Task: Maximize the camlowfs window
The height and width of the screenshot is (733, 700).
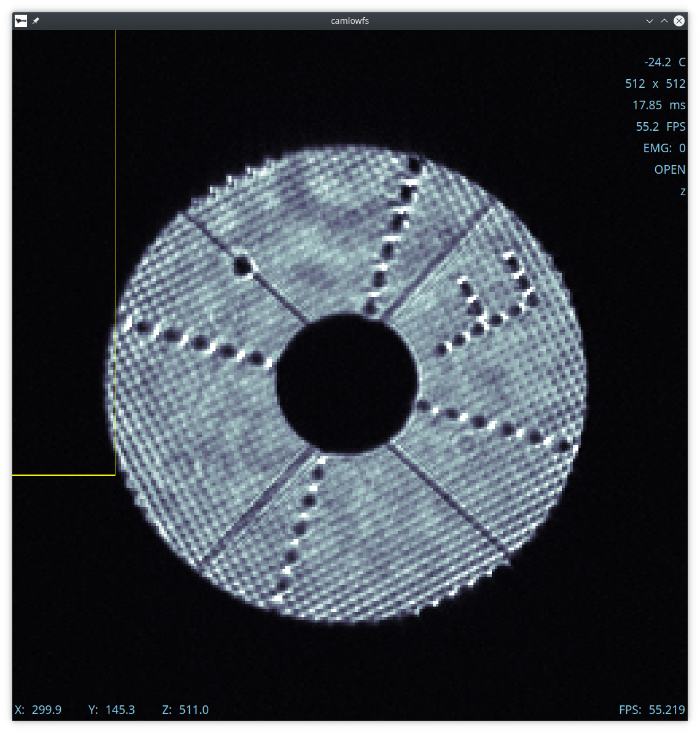Action: (x=664, y=21)
